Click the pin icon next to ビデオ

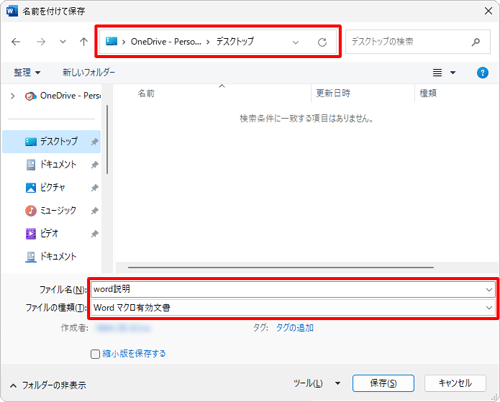pos(95,234)
